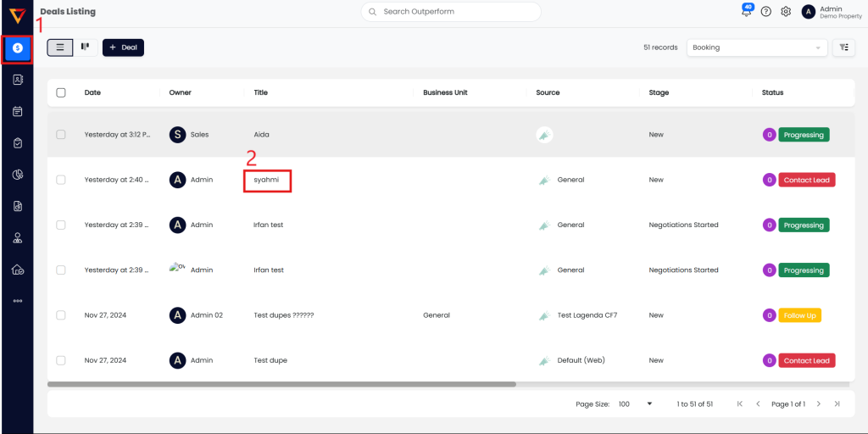Check the Aida deal row checkbox

(61, 135)
